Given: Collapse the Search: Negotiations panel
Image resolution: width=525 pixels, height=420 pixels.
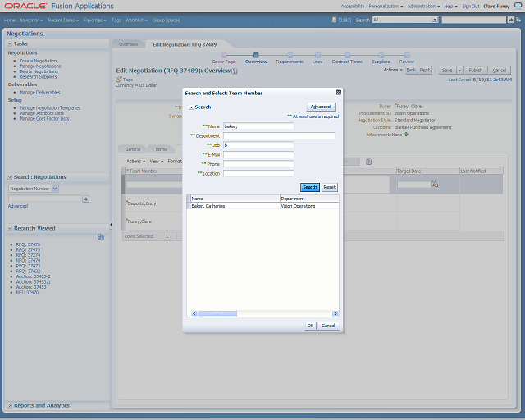Looking at the screenshot, I should (10, 177).
